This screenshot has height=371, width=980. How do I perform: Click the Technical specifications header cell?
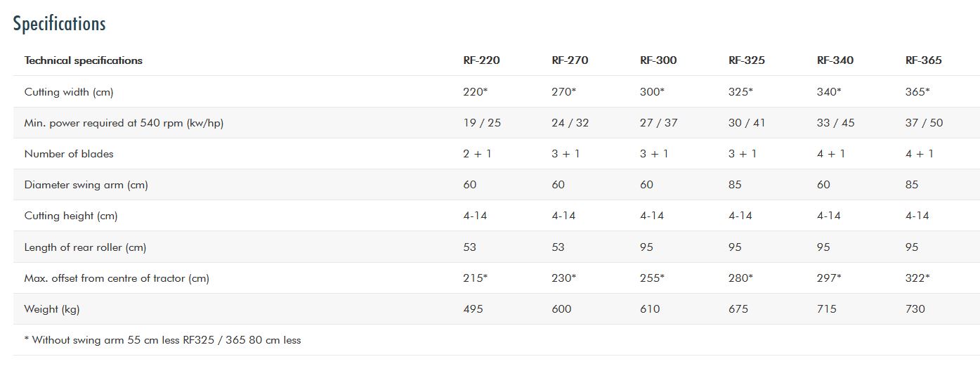tap(84, 60)
